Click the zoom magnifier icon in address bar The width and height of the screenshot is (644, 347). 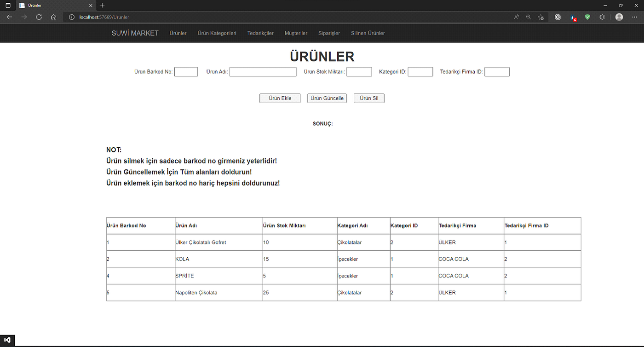pos(529,17)
